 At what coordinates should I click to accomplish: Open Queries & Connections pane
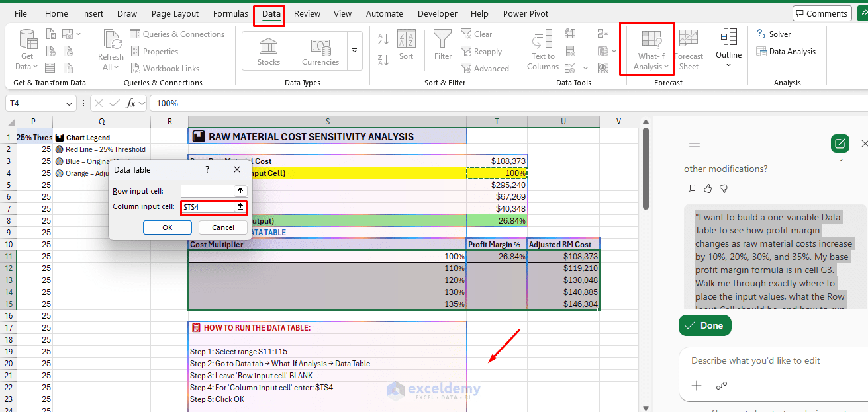(177, 34)
